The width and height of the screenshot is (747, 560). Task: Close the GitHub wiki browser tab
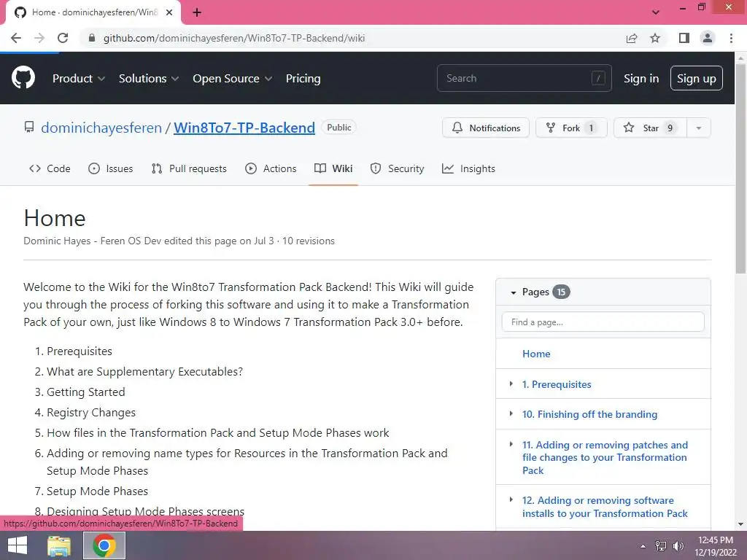coord(169,12)
